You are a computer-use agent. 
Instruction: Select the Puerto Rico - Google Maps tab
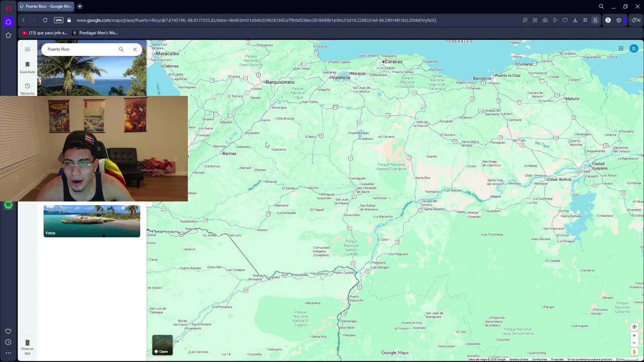46,7
